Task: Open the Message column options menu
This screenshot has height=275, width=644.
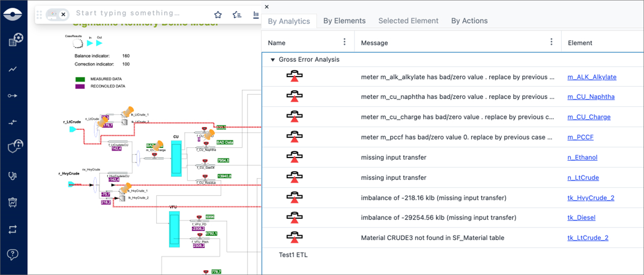Action: click(551, 42)
